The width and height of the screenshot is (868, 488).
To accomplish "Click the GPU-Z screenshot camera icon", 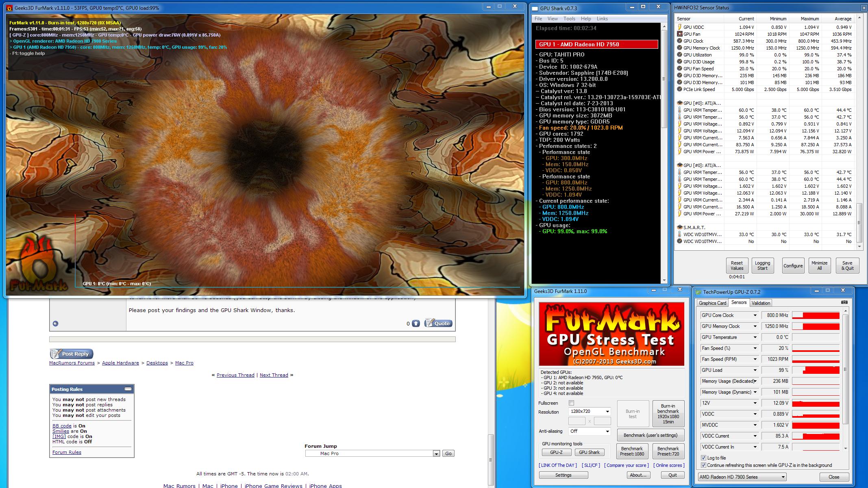I will [x=844, y=302].
